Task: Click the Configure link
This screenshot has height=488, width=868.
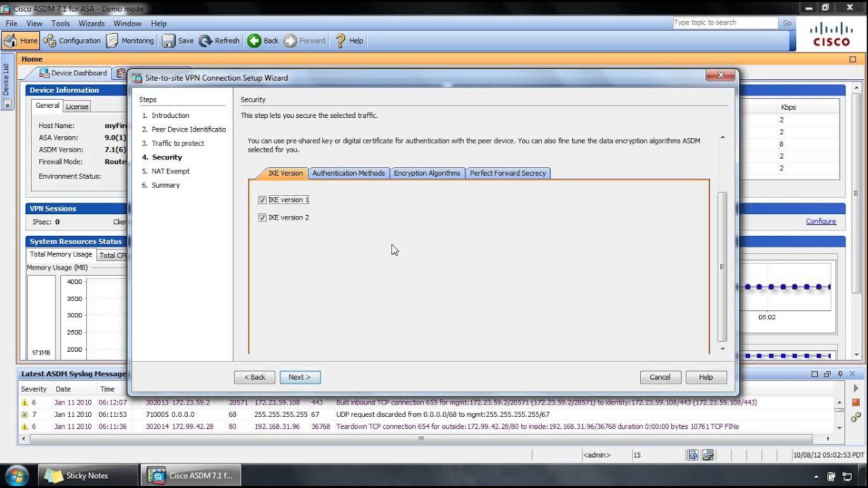Action: 821,222
